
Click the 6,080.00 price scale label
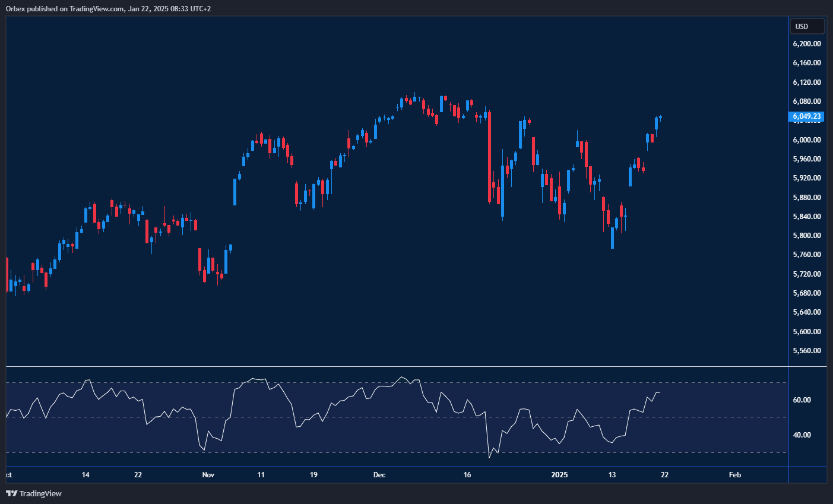click(807, 102)
